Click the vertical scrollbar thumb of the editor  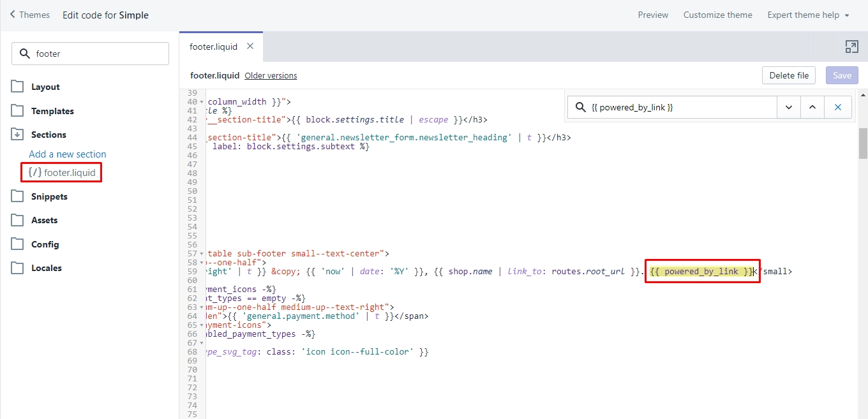pos(863,143)
